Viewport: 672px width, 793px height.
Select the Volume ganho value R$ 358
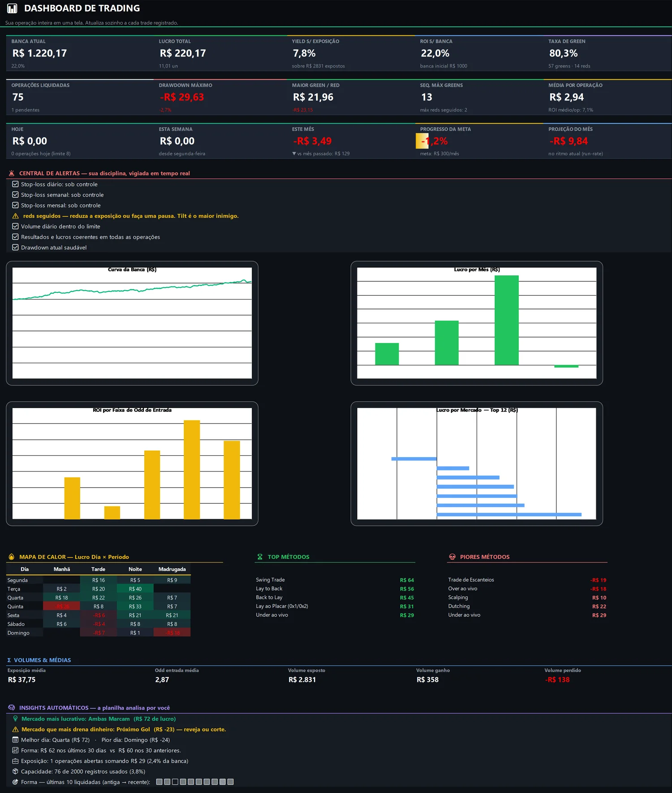click(427, 680)
